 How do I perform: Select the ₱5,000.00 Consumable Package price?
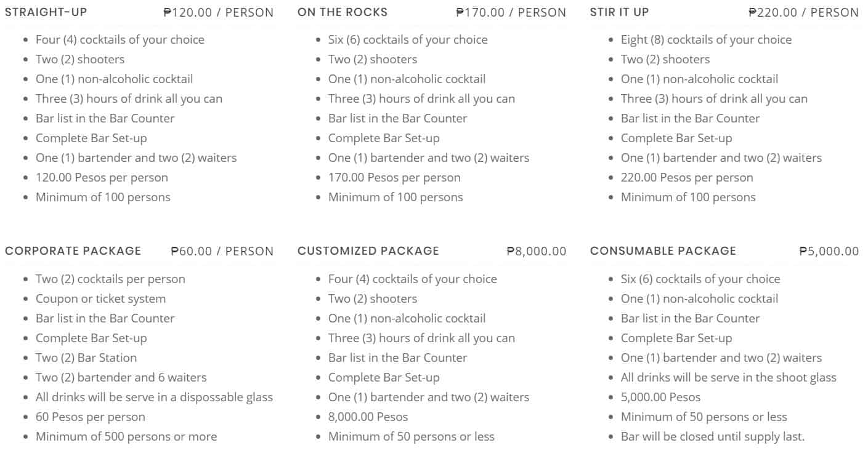(x=829, y=251)
